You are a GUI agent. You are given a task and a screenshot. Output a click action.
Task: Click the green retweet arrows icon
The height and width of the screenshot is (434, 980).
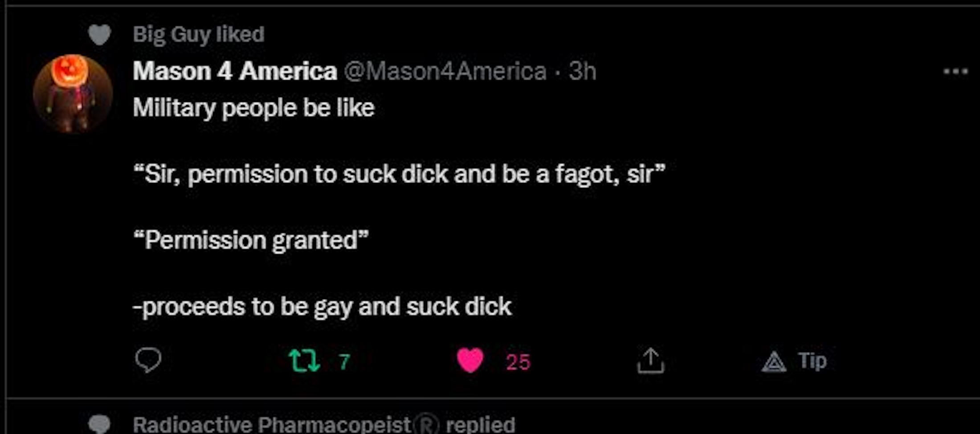pyautogui.click(x=304, y=361)
